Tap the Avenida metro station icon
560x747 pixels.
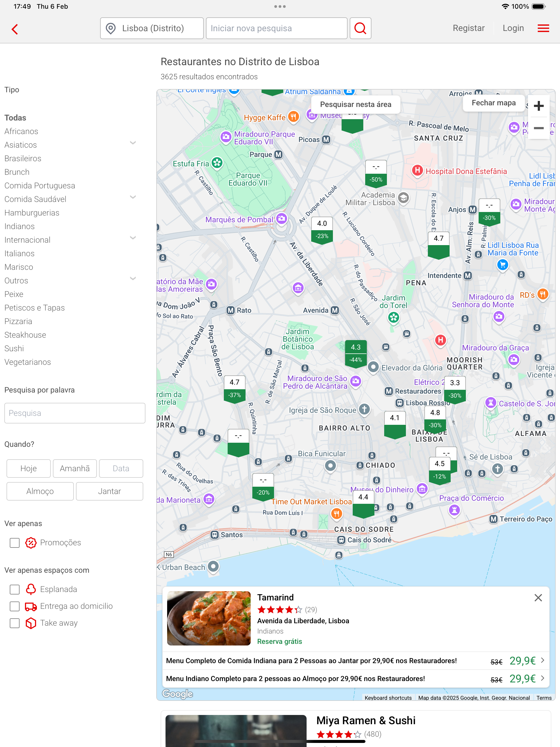pyautogui.click(x=335, y=310)
